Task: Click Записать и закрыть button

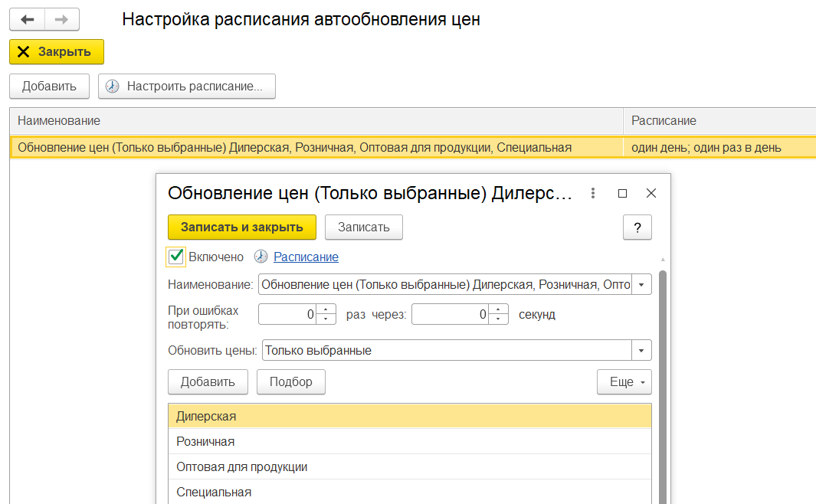Action: click(x=242, y=227)
